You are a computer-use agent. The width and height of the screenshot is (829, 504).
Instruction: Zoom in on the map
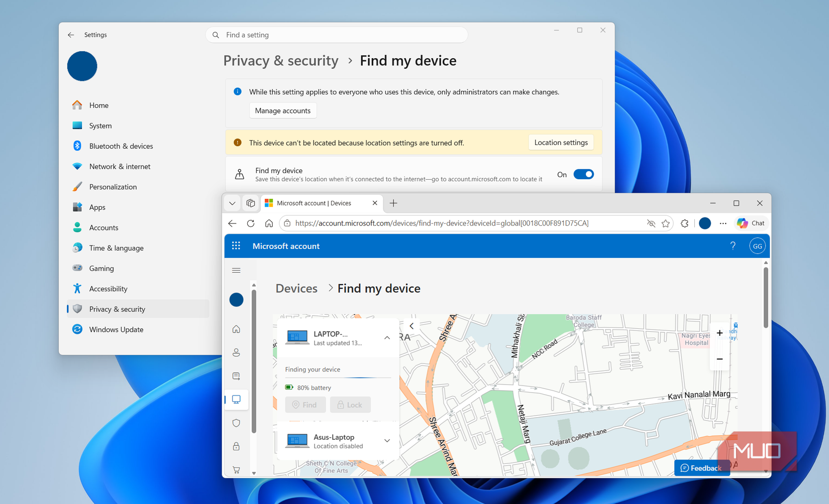[719, 333]
